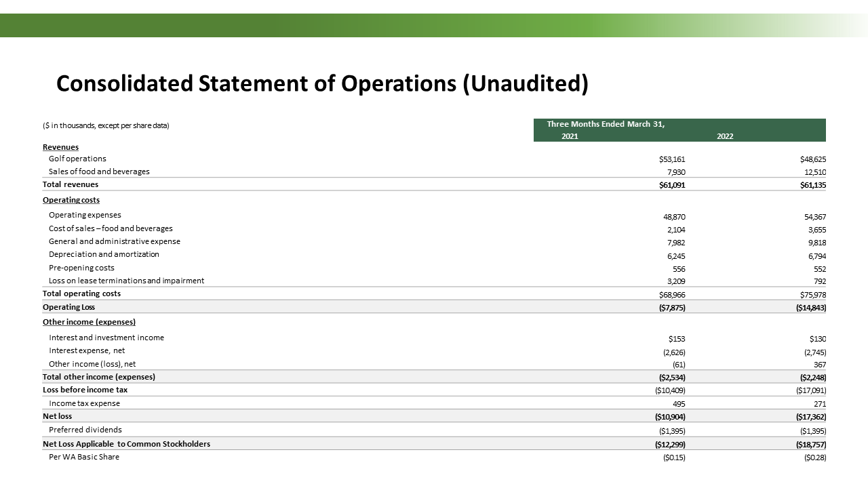Screen dimensions: 868x488
Task: Select the $61,091 total revenues value
Action: tap(672, 185)
